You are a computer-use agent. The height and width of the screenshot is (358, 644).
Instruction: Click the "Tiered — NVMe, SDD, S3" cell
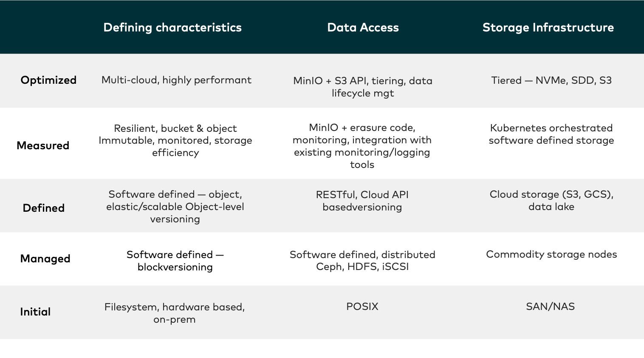point(551,80)
